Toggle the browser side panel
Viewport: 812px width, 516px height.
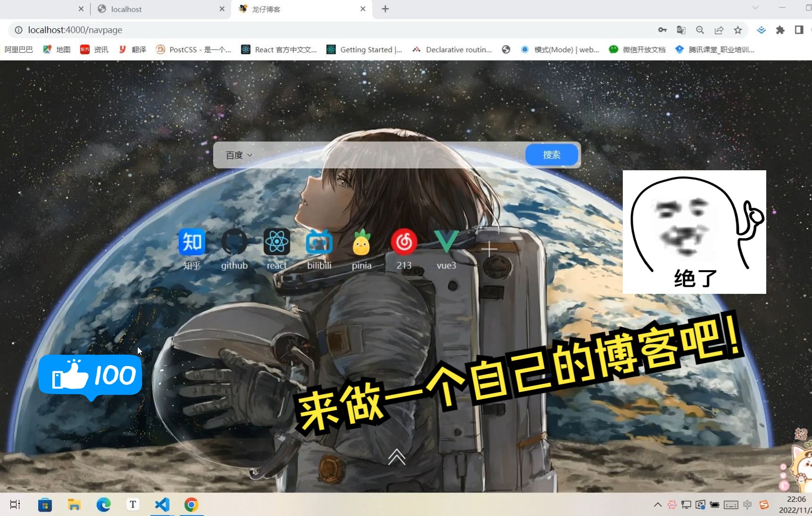(x=799, y=30)
